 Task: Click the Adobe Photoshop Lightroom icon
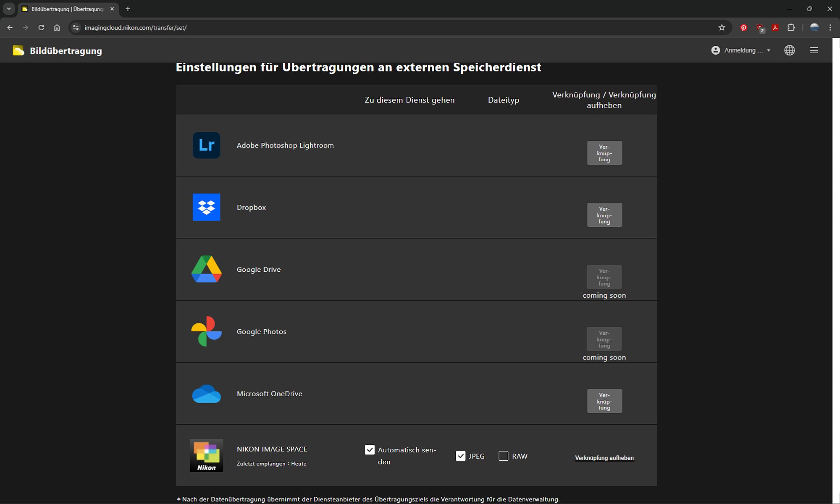[206, 145]
